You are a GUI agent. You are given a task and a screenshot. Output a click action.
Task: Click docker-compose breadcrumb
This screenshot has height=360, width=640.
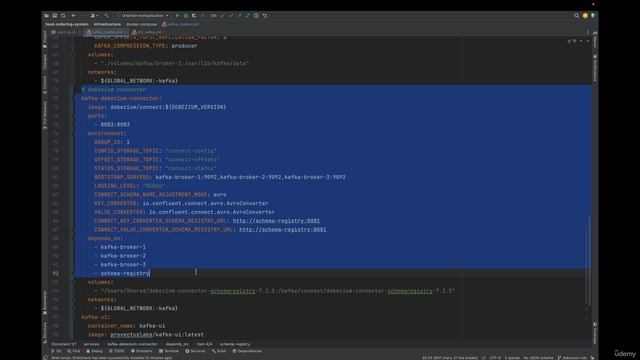point(141,24)
